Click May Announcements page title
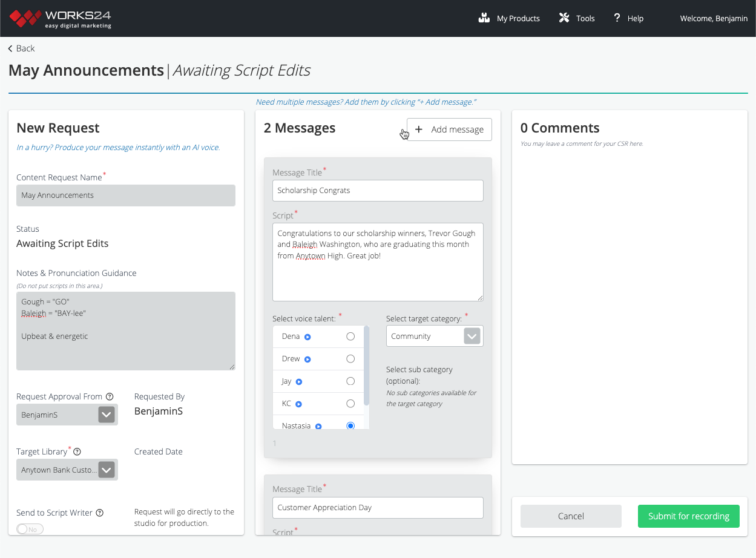 tap(86, 70)
